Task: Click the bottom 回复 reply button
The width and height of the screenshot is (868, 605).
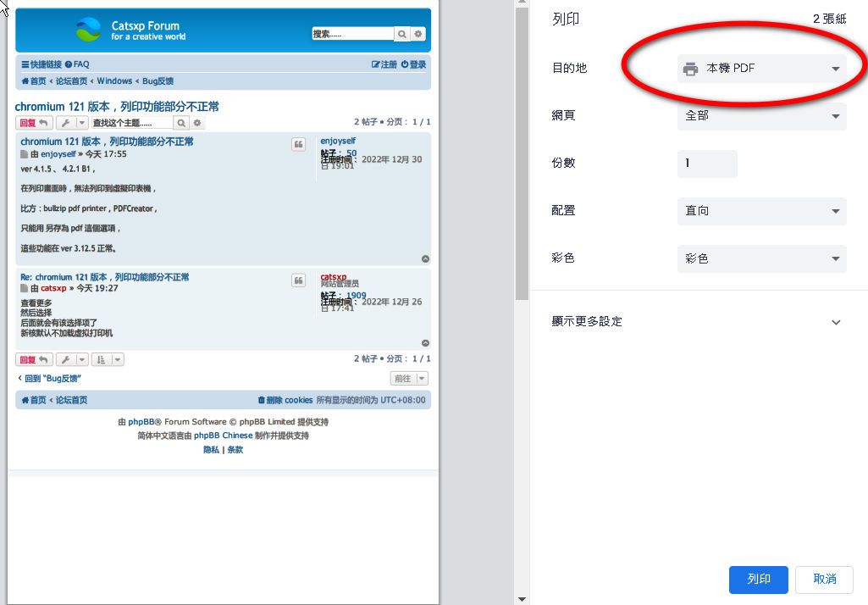Action: (x=34, y=360)
